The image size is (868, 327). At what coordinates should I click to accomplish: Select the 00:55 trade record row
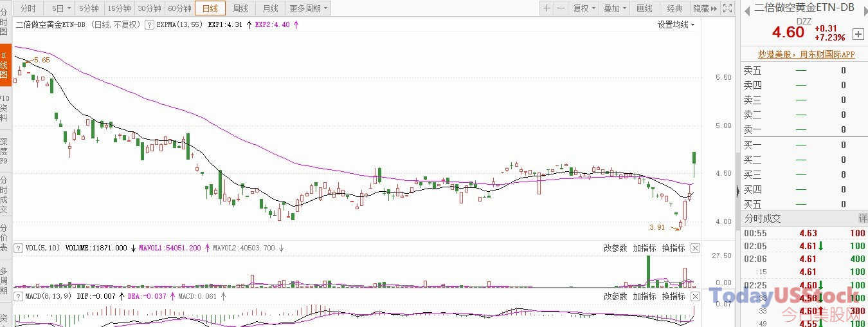(x=804, y=233)
